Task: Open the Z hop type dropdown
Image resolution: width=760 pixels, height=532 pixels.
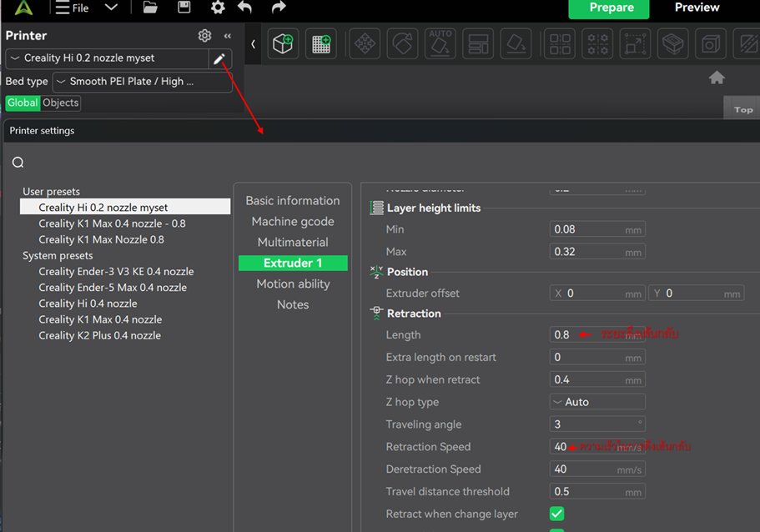Action: click(597, 402)
